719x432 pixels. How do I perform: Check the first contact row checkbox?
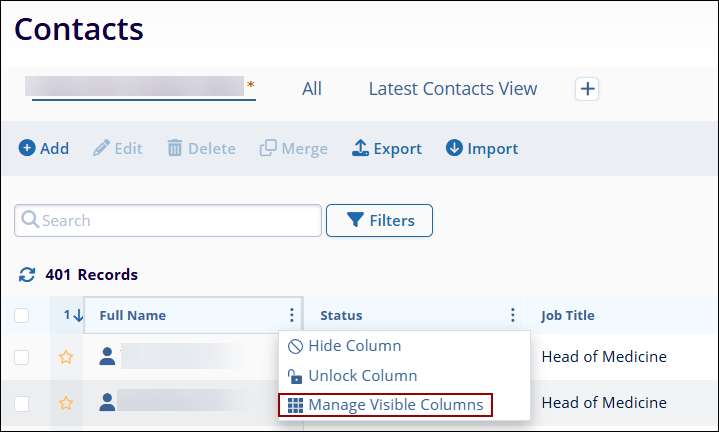pyautogui.click(x=22, y=357)
